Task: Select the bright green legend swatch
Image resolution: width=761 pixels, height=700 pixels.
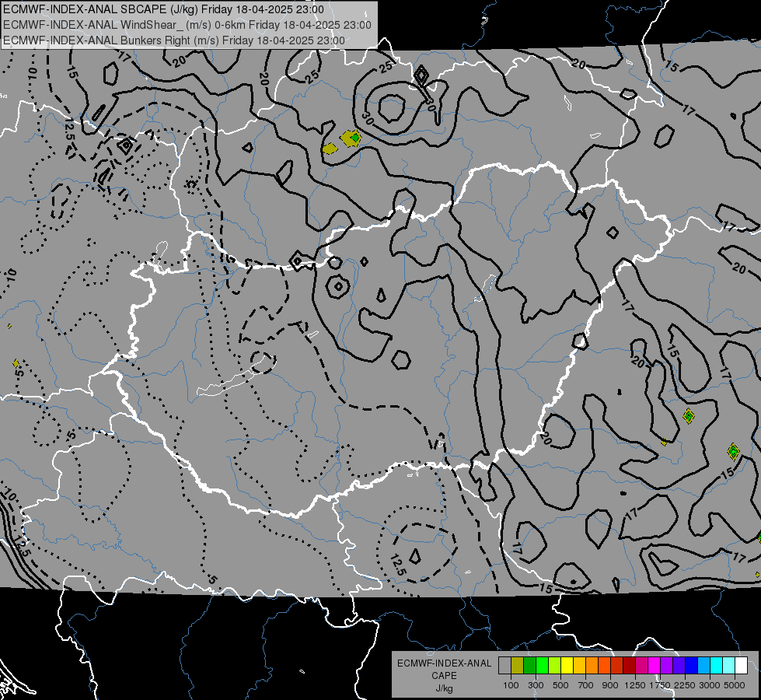Action: coord(542,665)
